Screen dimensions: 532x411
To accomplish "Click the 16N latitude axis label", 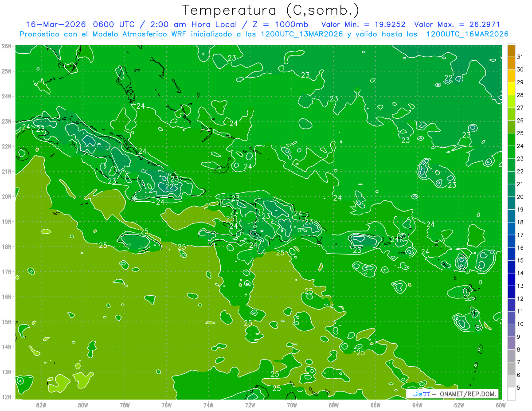I will (6, 297).
